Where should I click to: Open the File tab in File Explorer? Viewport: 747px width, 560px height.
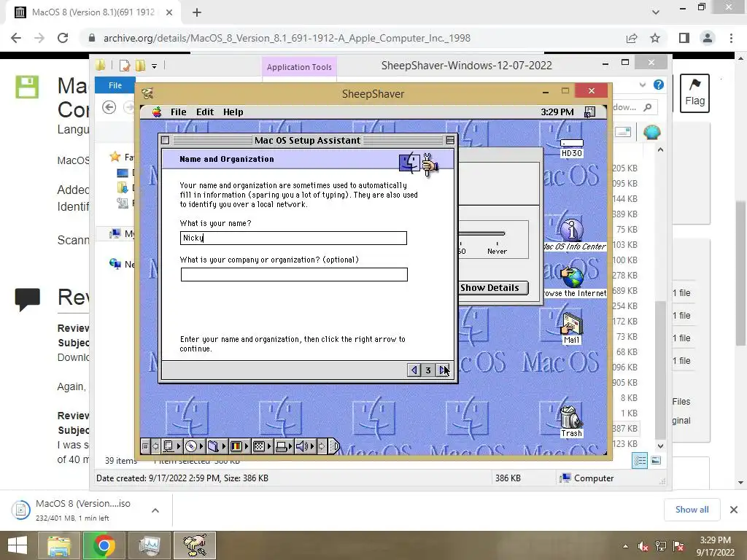(x=115, y=85)
